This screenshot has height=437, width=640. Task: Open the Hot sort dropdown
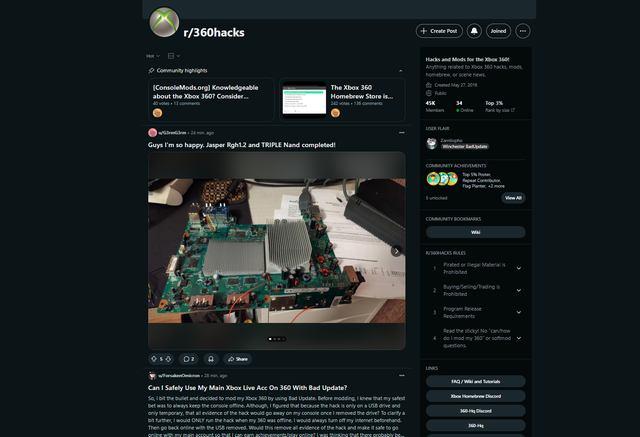click(x=153, y=56)
